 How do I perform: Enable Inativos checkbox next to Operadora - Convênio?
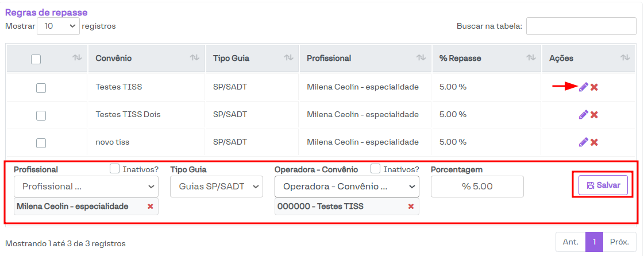click(x=376, y=169)
